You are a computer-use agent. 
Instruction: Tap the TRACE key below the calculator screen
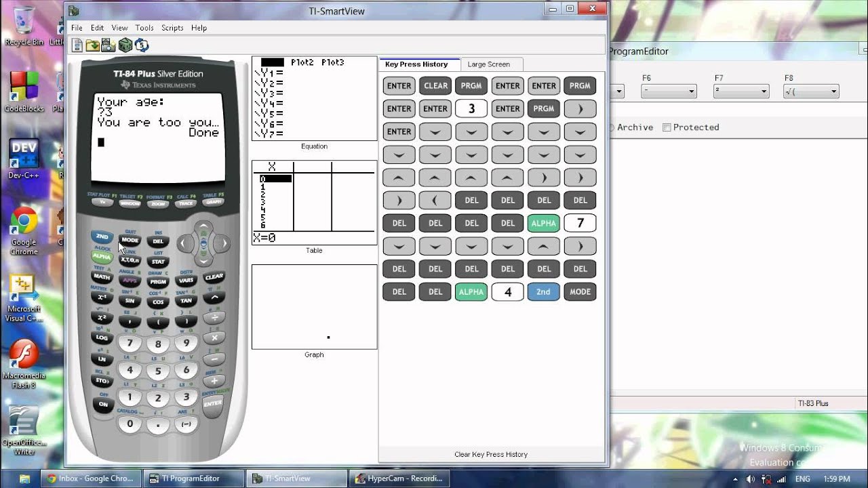(186, 203)
